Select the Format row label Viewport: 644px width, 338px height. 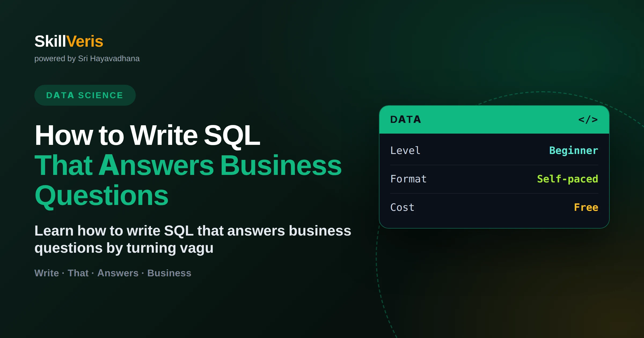[408, 179]
